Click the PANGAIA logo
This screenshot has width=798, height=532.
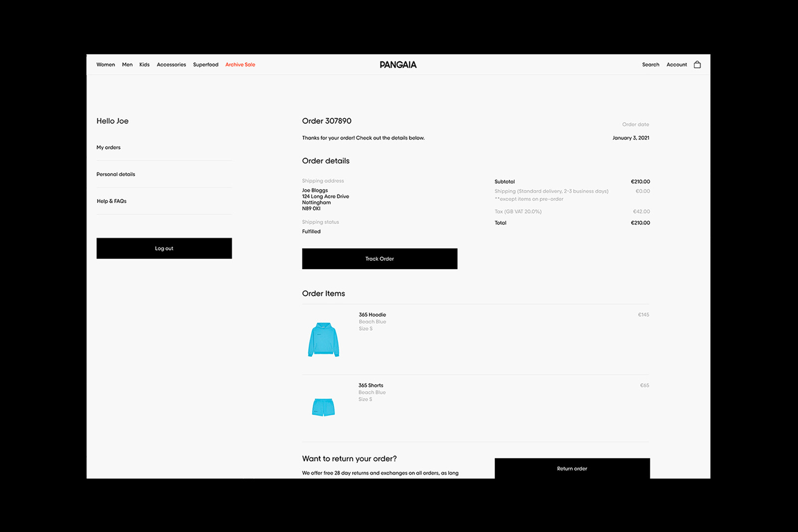tap(398, 65)
